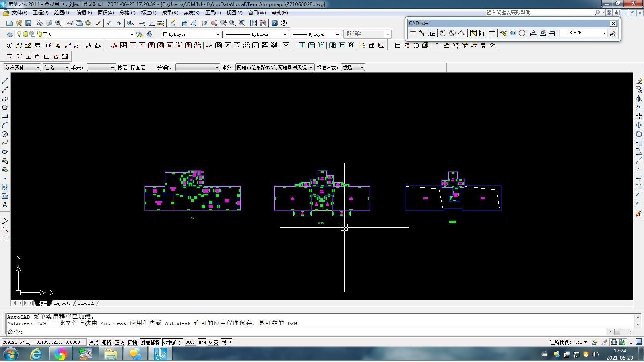Screen dimensions: 644x362
Task: Open the 分户实体 dropdown
Action: (22, 67)
